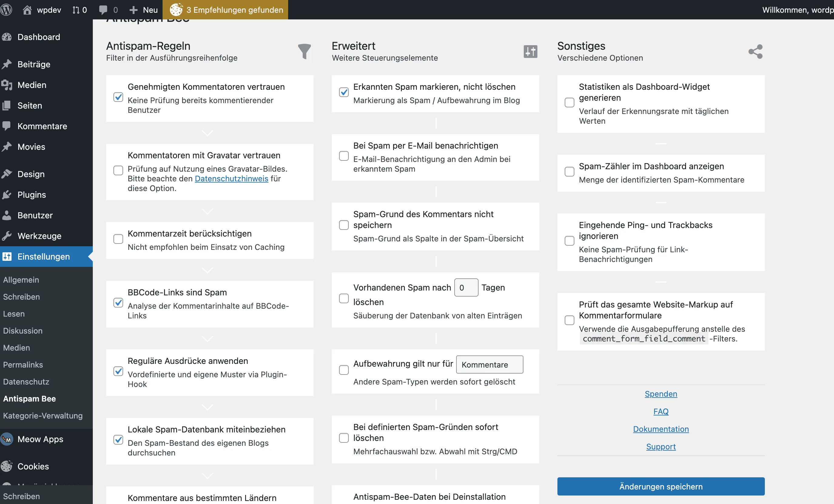Expand the Plugins sidebar menu
This screenshot has height=504, width=834.
tap(32, 195)
